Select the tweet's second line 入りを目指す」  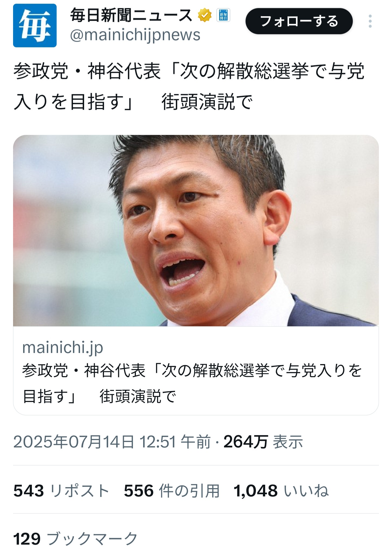(73, 102)
